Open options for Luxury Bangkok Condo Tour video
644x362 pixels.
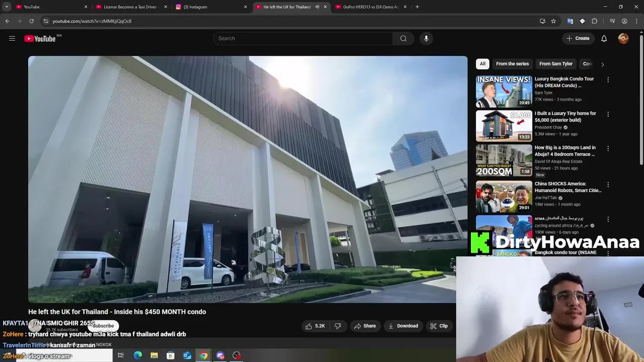pos(608,79)
